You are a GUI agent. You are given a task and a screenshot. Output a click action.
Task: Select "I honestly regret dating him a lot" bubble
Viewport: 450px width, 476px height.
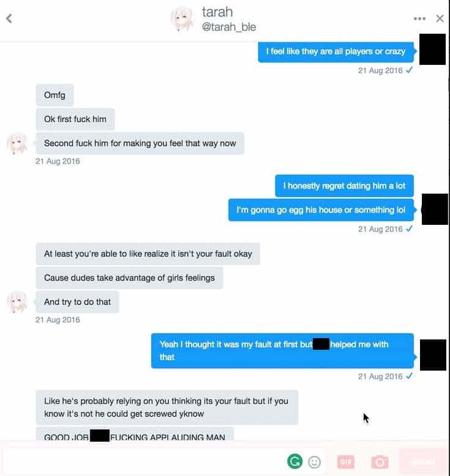click(345, 186)
